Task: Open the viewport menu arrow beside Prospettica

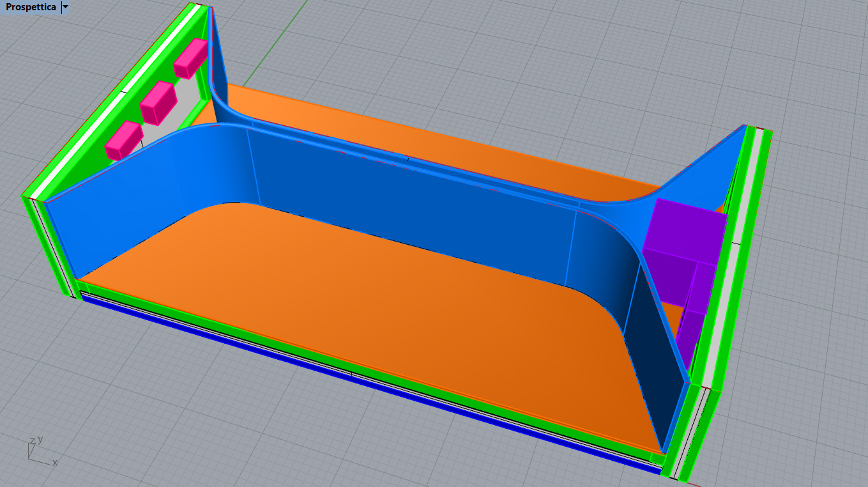Action: 65,7
